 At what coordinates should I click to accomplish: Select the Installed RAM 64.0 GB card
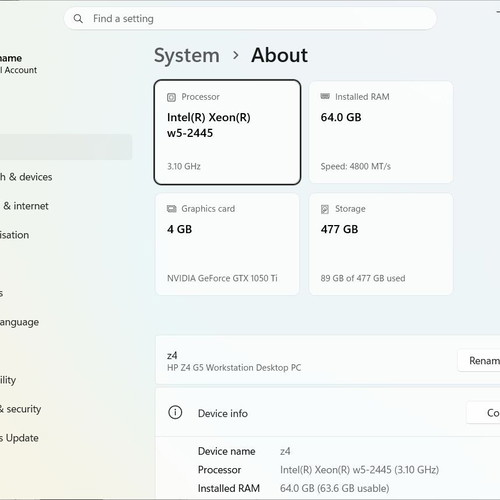point(381,132)
